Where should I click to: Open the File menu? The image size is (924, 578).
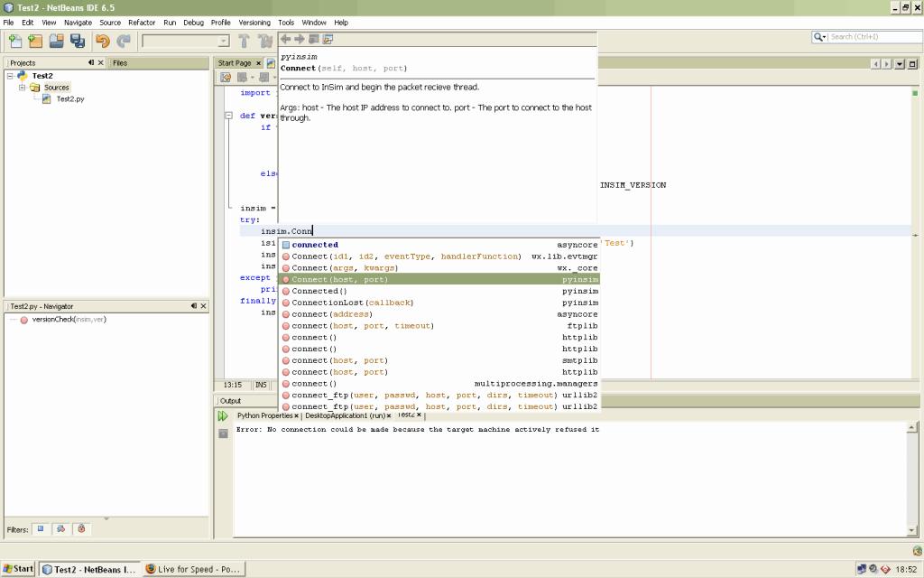(8, 23)
